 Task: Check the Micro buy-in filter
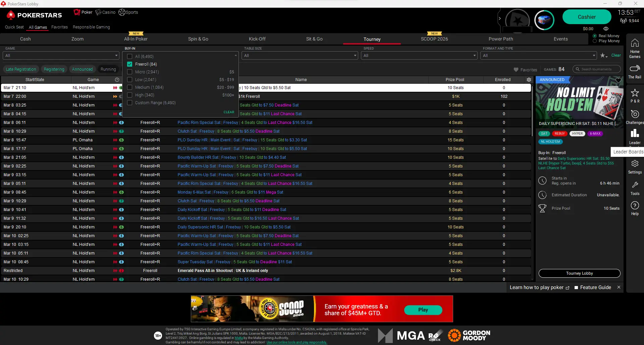129,72
